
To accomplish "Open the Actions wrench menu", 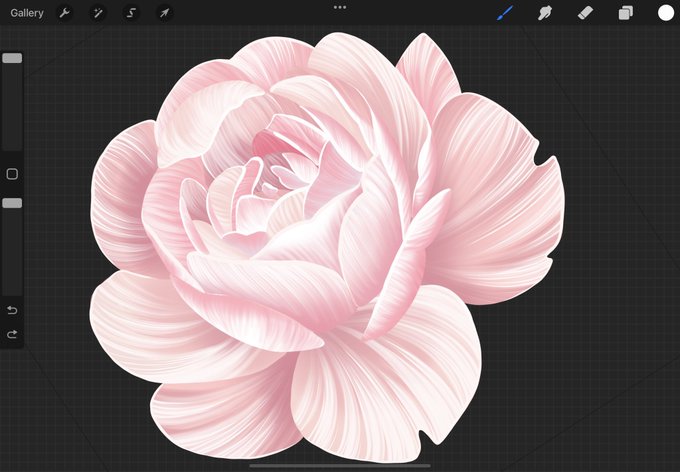I will pyautogui.click(x=65, y=13).
